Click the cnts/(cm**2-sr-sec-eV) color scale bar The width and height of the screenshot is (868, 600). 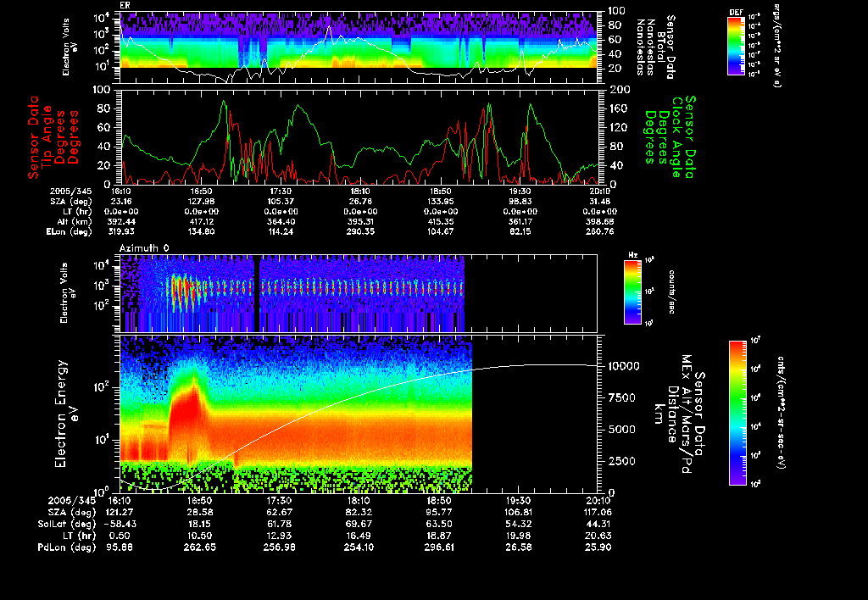(737, 413)
